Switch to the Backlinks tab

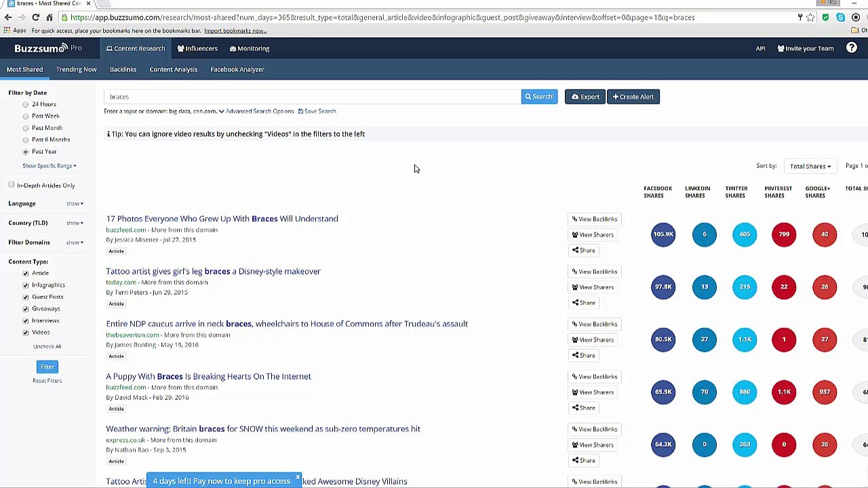point(123,69)
